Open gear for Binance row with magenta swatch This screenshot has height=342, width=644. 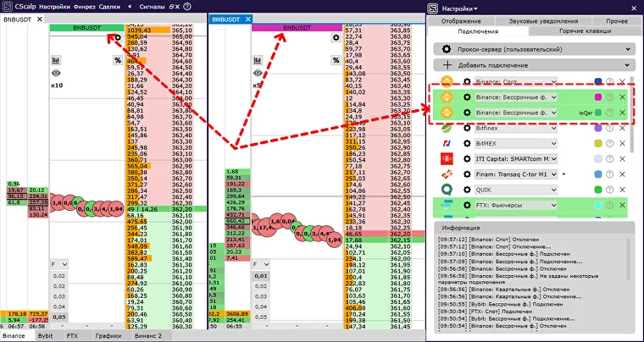tap(467, 97)
